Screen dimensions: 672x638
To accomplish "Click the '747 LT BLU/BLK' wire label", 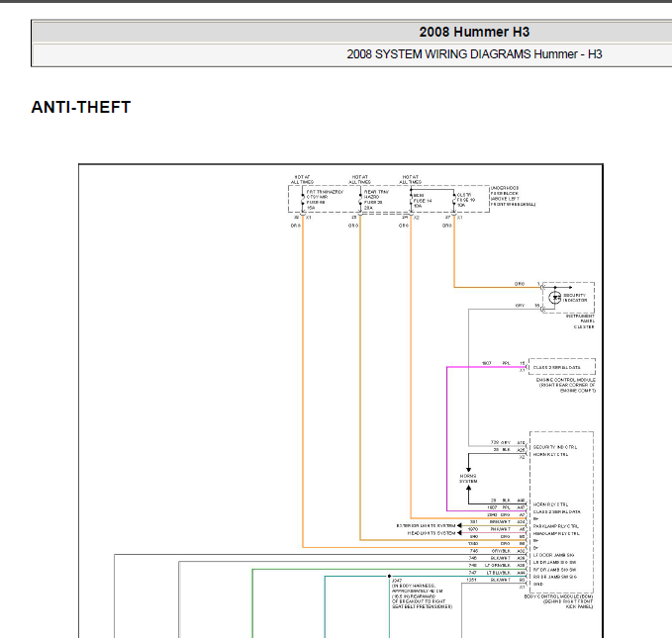I will (x=490, y=573).
